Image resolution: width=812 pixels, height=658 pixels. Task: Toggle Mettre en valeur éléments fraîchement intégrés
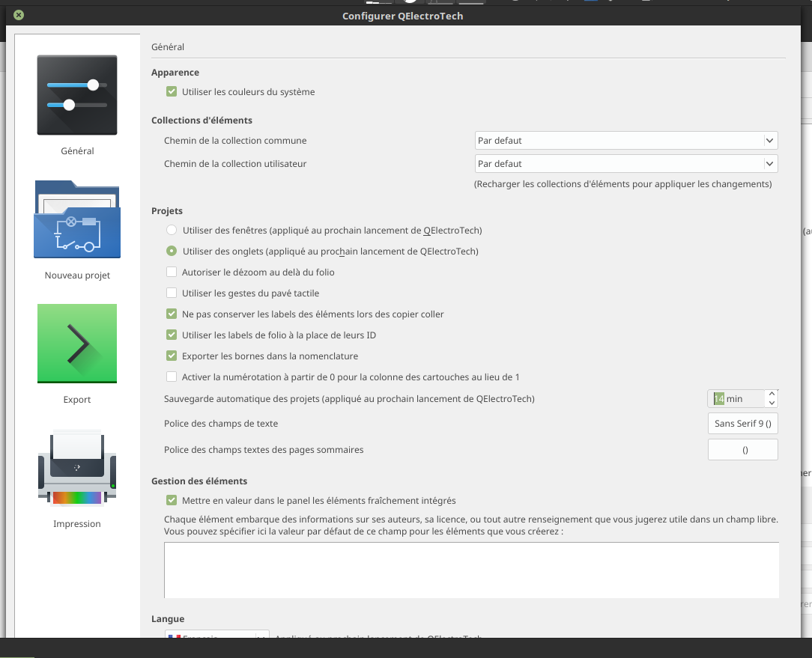172,501
